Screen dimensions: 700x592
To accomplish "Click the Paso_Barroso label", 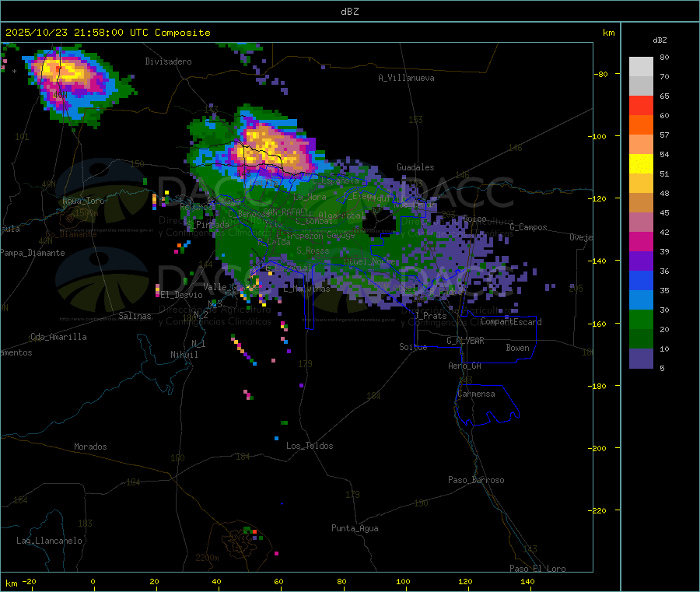I will coord(476,480).
